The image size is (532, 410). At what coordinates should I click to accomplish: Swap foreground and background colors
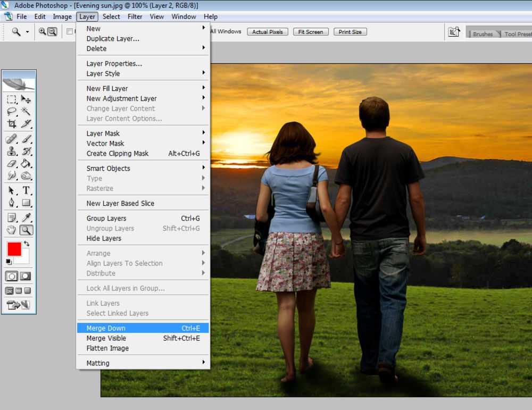click(27, 244)
